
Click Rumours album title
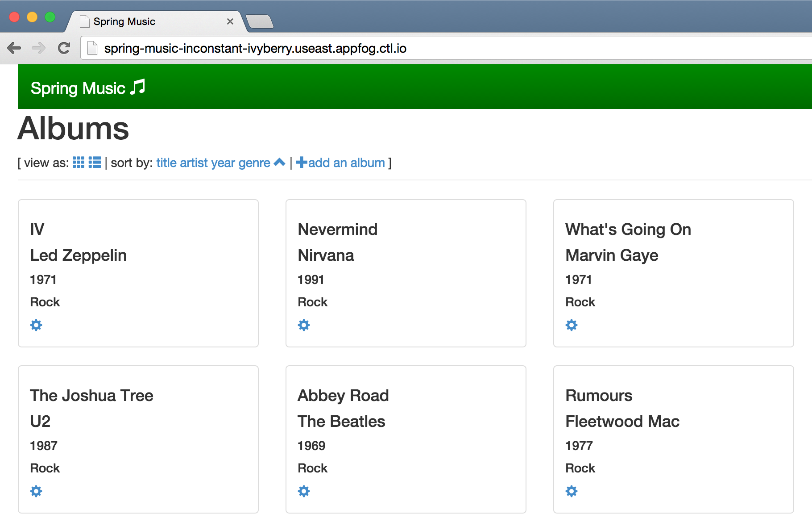pyautogui.click(x=599, y=396)
